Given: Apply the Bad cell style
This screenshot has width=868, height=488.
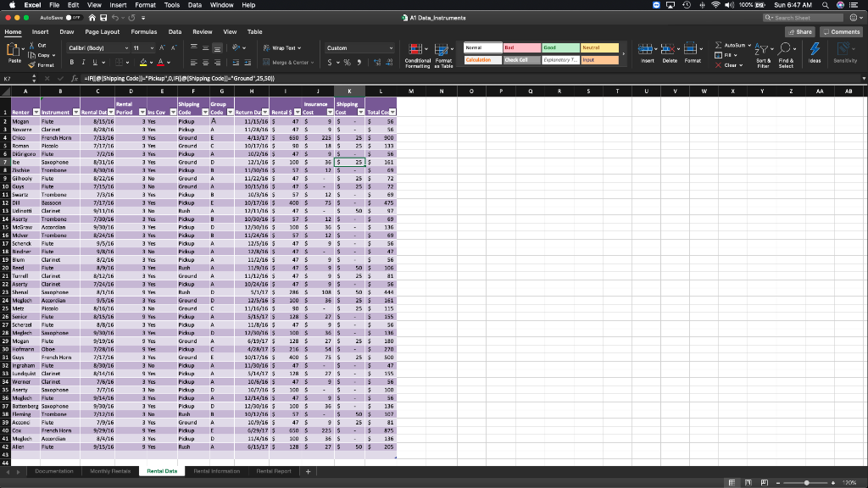Looking at the screenshot, I should coord(521,47).
